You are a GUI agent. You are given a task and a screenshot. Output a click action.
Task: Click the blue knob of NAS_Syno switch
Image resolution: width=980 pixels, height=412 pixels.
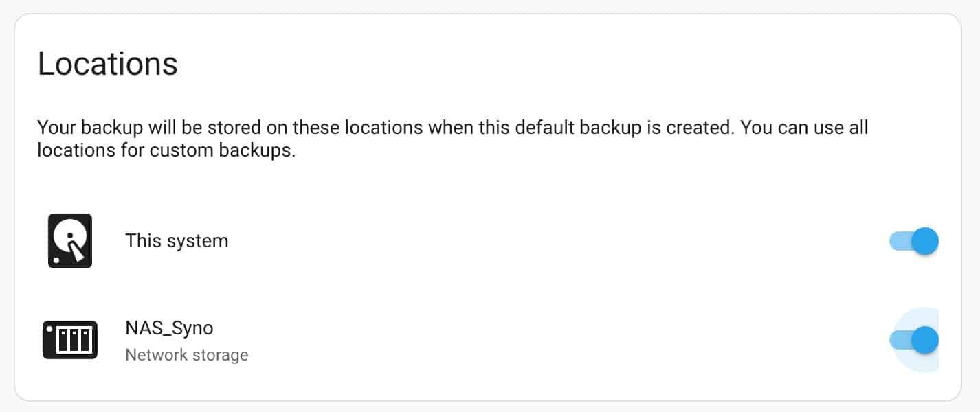[x=926, y=340]
